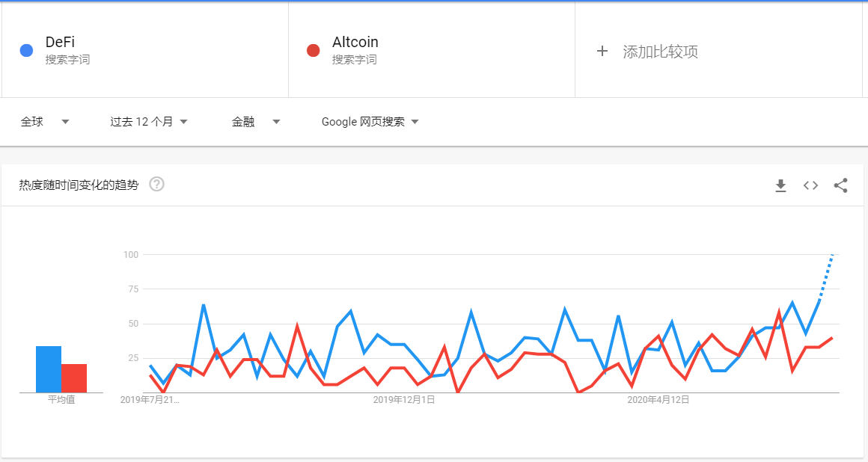Click the 热度随时间变化的趋势 heading
This screenshot has width=868, height=462.
coord(79,185)
